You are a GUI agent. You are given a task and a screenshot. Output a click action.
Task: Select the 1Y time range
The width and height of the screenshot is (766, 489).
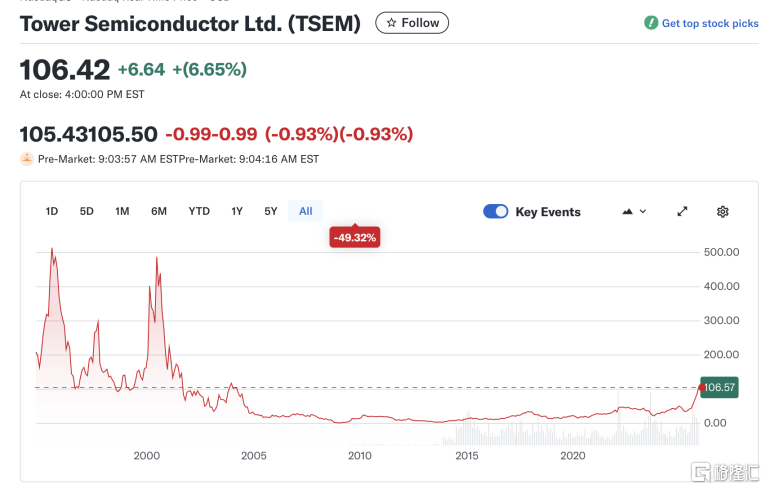pyautogui.click(x=237, y=211)
